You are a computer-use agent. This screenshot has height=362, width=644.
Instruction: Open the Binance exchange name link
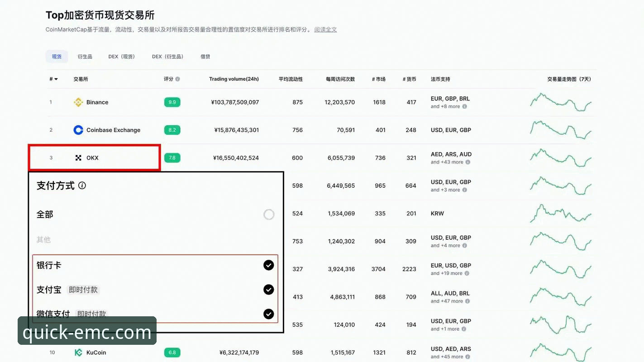[97, 102]
